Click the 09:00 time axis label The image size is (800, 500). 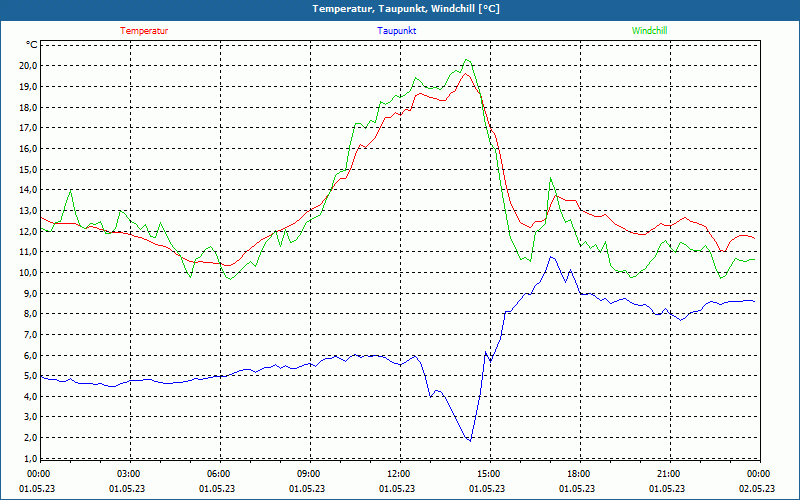[x=309, y=474]
